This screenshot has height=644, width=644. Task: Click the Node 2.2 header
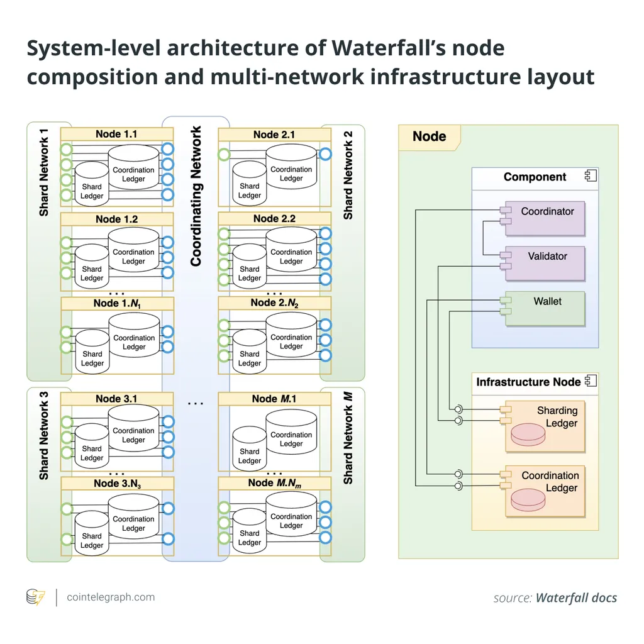coord(274,218)
